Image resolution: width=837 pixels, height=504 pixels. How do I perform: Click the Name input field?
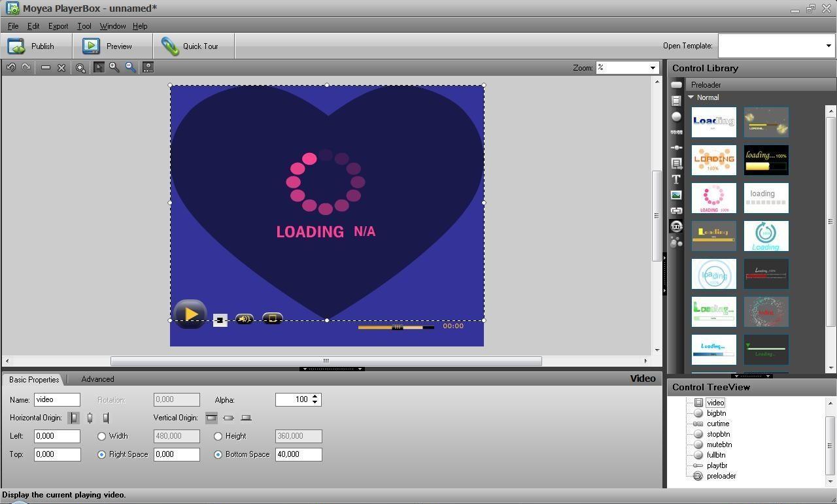pos(57,399)
